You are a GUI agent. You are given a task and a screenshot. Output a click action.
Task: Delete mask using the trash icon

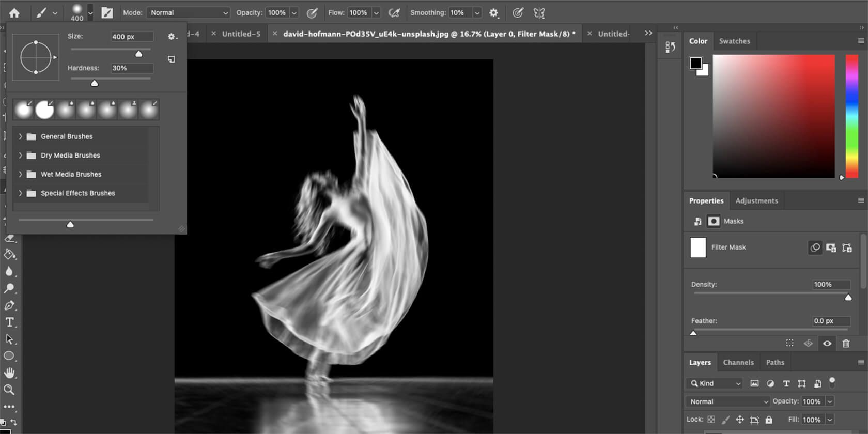(846, 343)
